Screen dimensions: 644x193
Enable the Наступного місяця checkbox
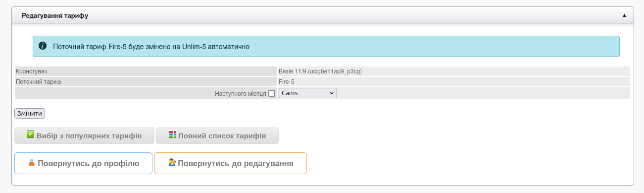[x=271, y=93]
